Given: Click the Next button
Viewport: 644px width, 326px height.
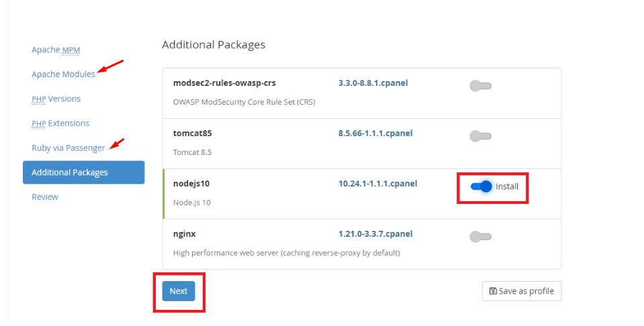Looking at the screenshot, I should 179,291.
